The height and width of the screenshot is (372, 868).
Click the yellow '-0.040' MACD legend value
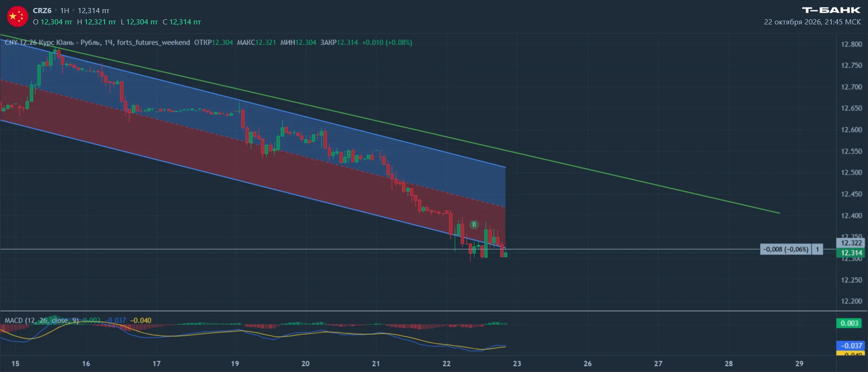click(x=141, y=320)
